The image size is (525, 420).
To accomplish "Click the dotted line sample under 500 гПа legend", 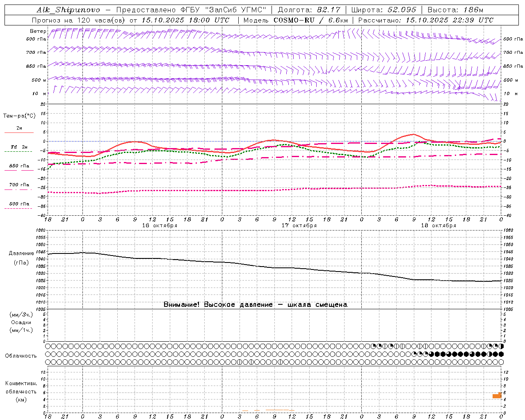I will click(x=18, y=208).
